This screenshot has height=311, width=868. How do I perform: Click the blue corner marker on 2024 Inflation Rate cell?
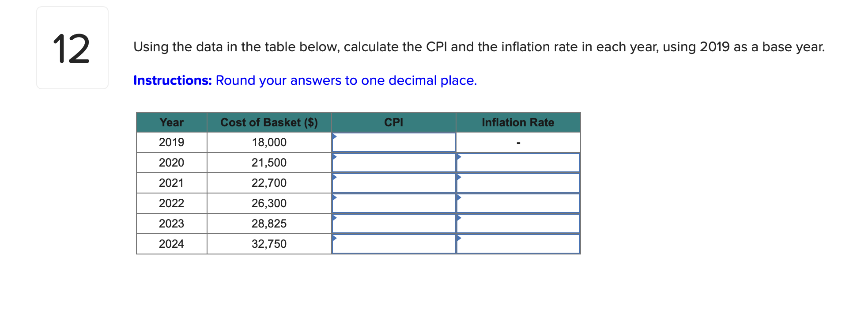(x=460, y=238)
